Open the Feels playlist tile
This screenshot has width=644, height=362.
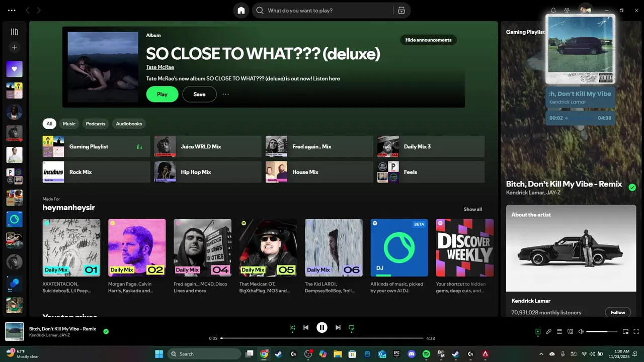point(431,172)
